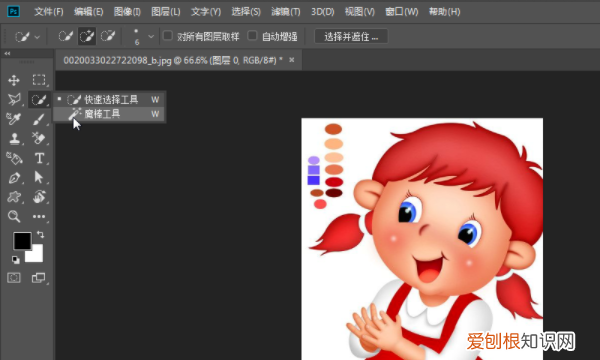Open the 编辑(E) menu
Image resolution: width=600 pixels, height=360 pixels.
pos(88,12)
